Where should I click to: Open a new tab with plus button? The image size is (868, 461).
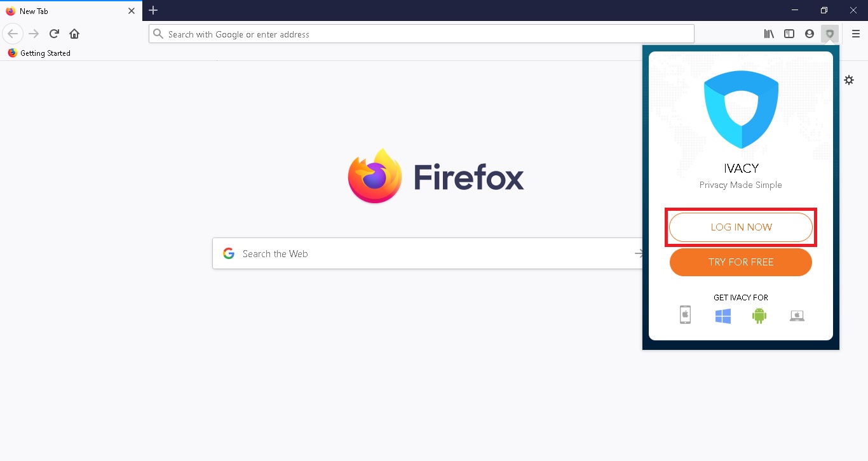pyautogui.click(x=153, y=10)
